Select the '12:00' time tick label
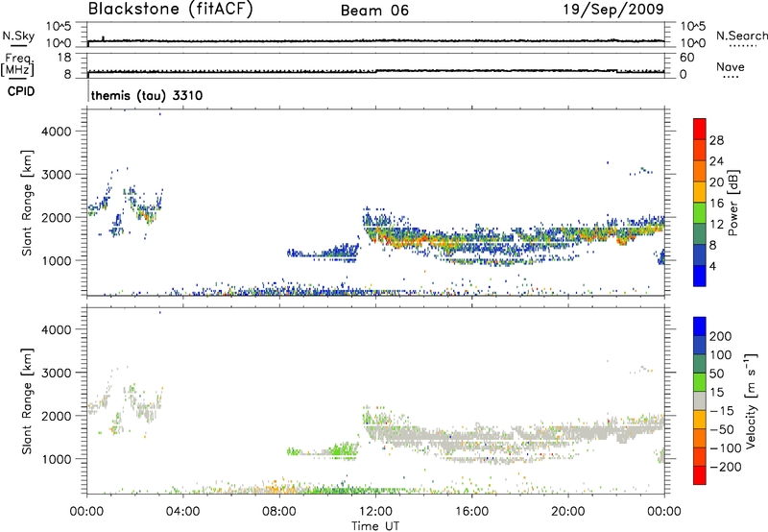Screen dimensions: 768x532 point(375,512)
